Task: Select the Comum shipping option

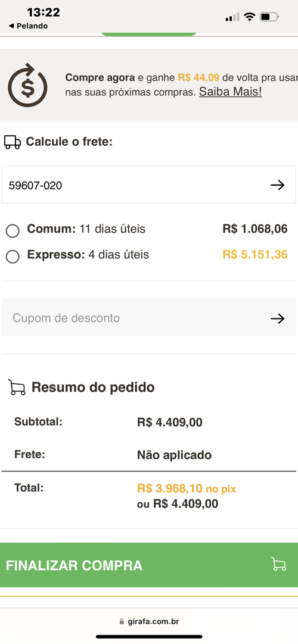Action: (x=13, y=231)
